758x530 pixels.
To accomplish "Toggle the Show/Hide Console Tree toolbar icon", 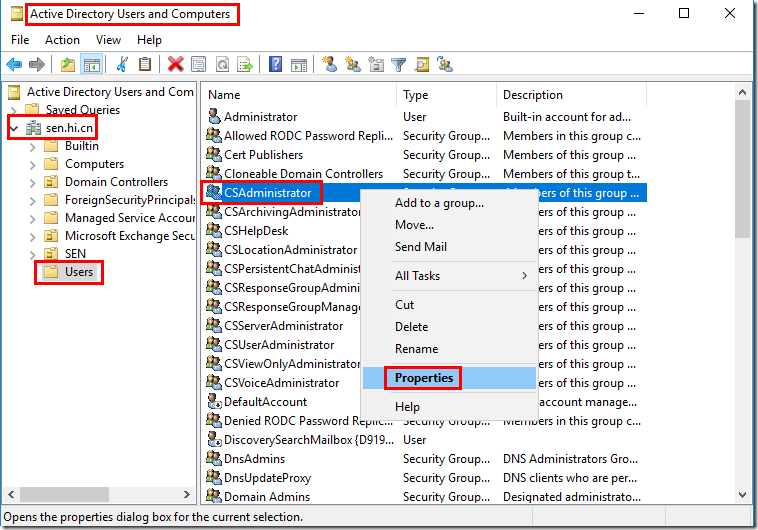I will click(91, 64).
